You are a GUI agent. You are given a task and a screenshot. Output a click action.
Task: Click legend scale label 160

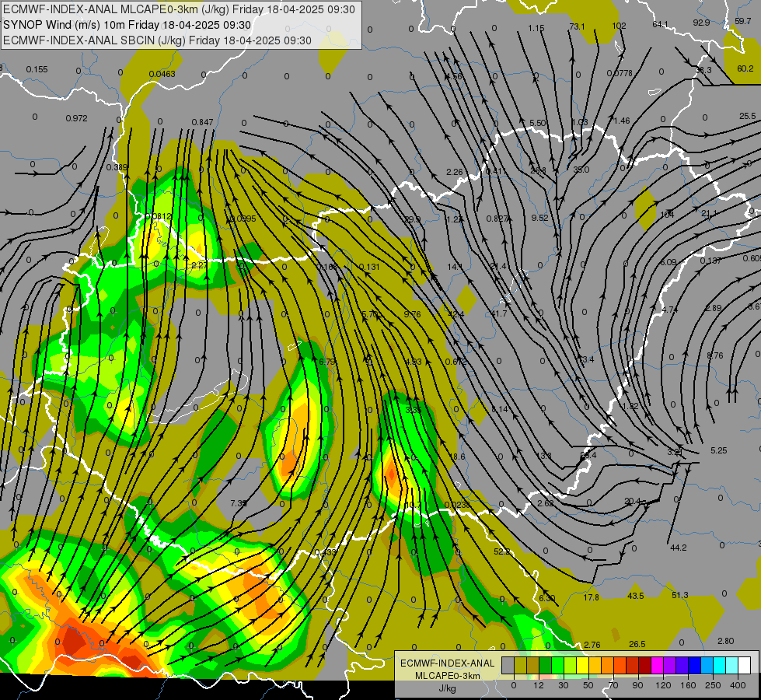[x=688, y=685]
